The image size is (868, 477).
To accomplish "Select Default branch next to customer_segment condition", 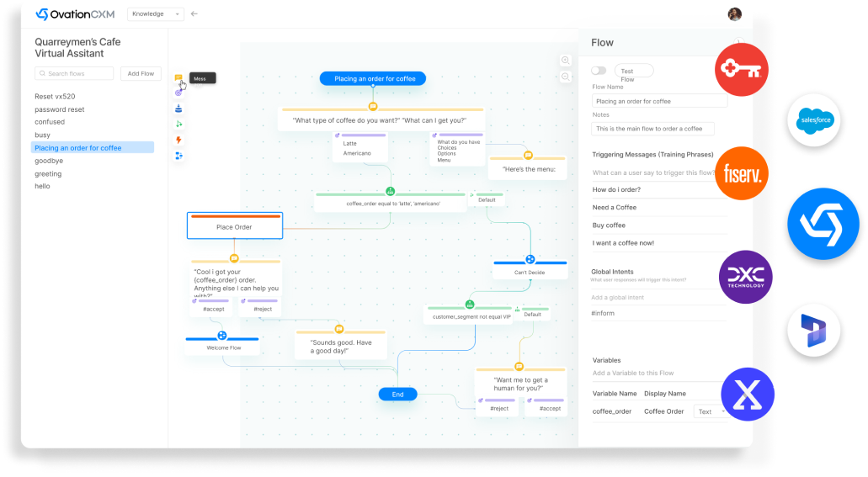I will point(532,313).
